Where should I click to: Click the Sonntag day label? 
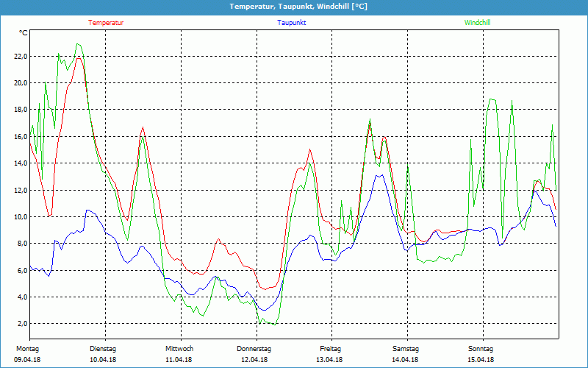coord(481,349)
